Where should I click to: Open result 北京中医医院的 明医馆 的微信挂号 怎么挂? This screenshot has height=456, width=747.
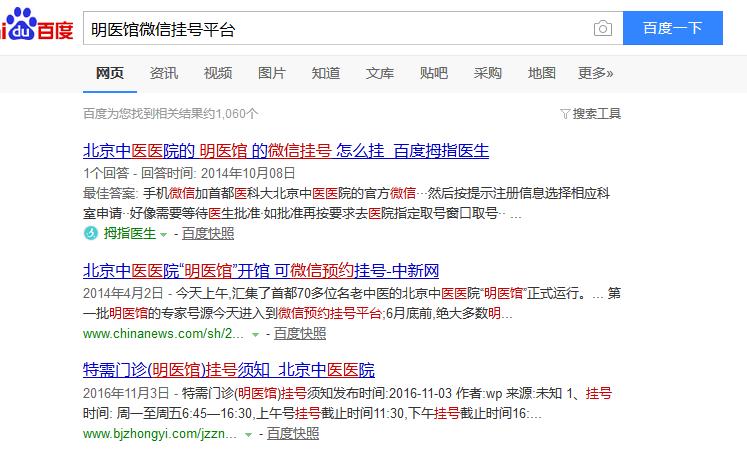pos(286,151)
